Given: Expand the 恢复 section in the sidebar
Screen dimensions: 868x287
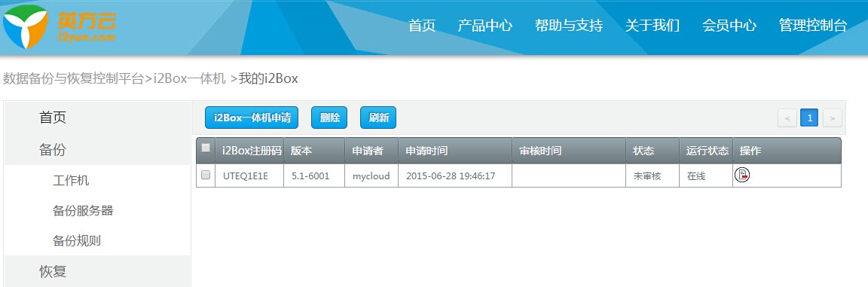Looking at the screenshot, I should click(x=53, y=271).
